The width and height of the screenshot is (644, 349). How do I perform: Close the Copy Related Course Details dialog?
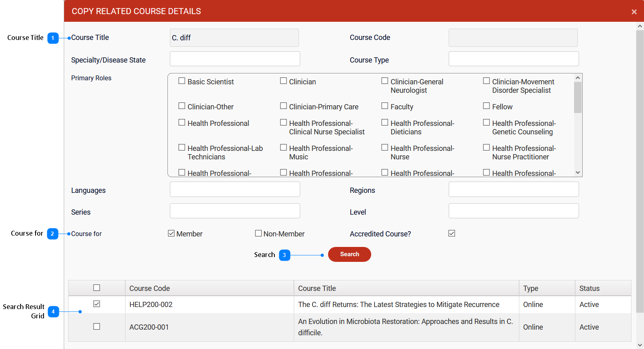[634, 12]
